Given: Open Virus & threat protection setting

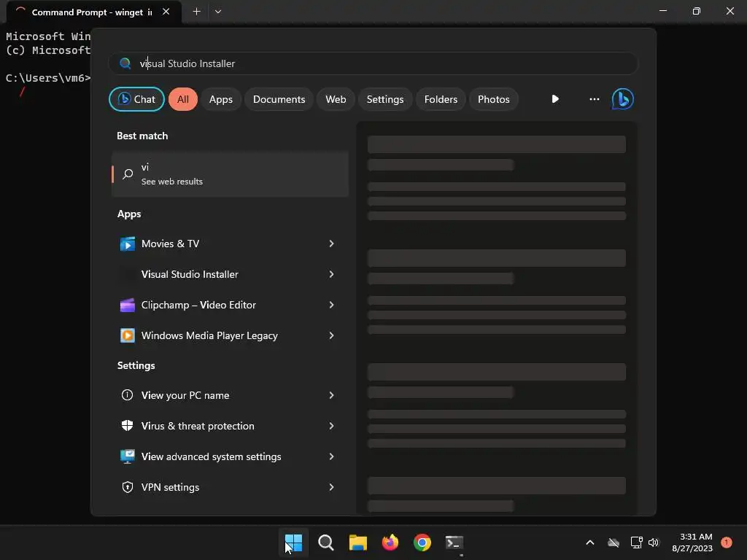Looking at the screenshot, I should (x=230, y=426).
